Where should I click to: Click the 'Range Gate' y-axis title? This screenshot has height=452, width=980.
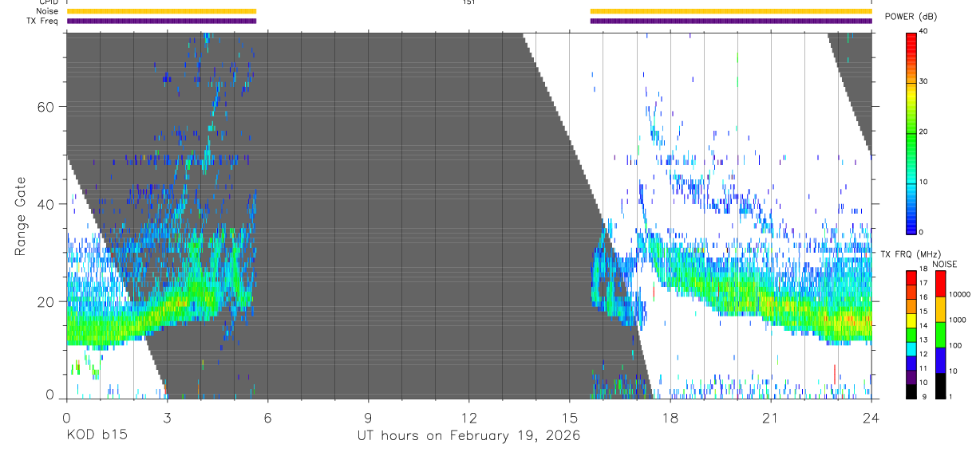coord(21,216)
